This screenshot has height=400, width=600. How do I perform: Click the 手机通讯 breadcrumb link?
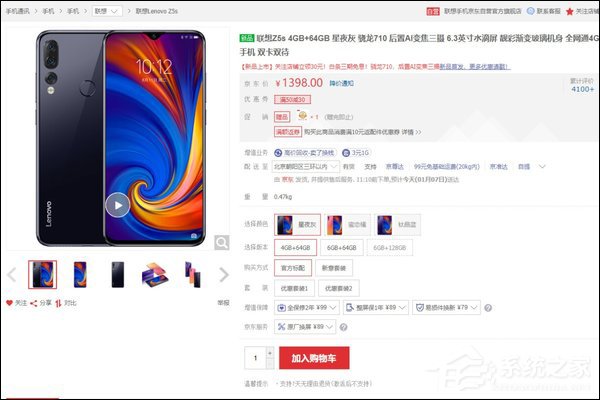point(17,11)
